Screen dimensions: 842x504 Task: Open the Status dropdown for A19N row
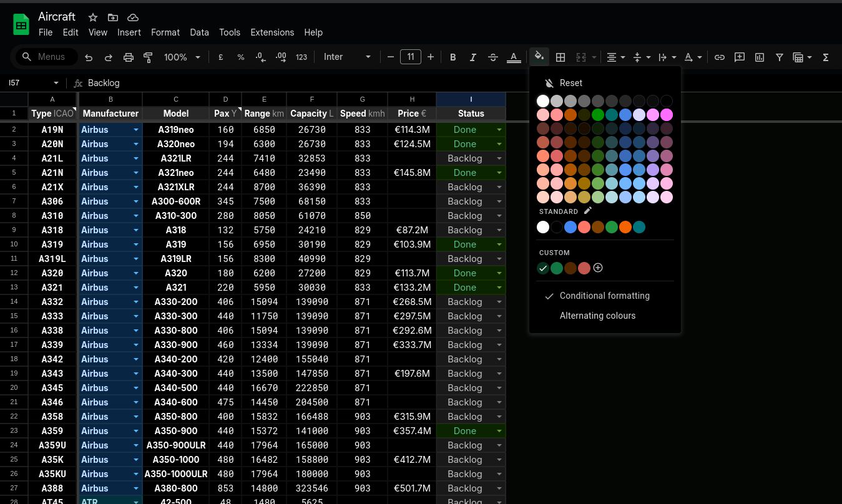(x=499, y=130)
